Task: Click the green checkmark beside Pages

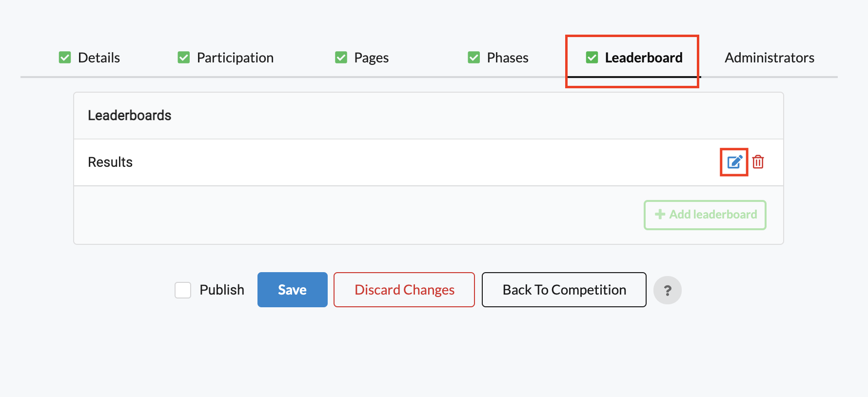Action: (341, 57)
